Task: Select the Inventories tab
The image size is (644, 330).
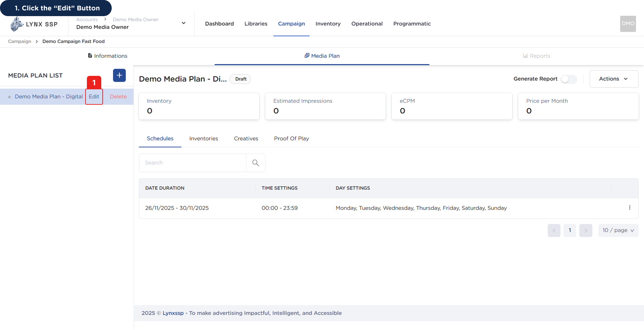Action: [x=204, y=139]
